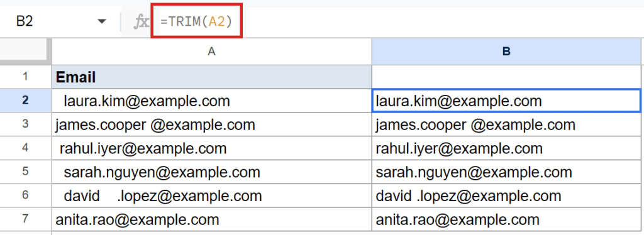Select column A james.cooper @example.com cell

point(211,124)
